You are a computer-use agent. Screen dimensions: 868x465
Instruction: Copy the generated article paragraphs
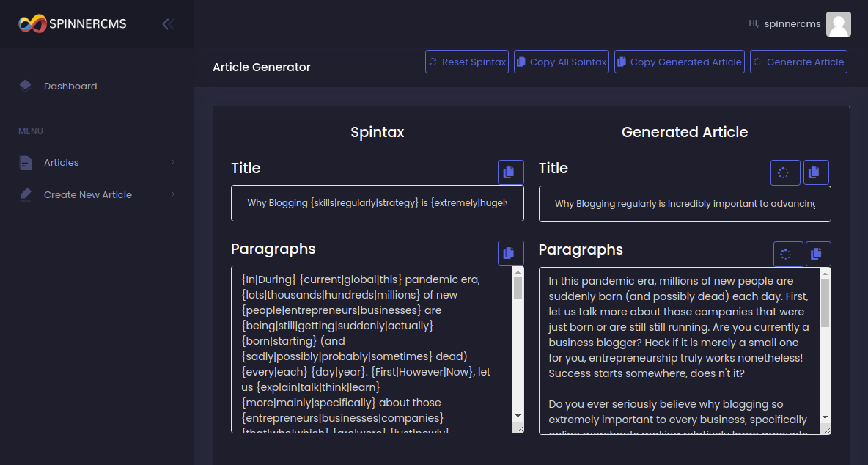817,254
